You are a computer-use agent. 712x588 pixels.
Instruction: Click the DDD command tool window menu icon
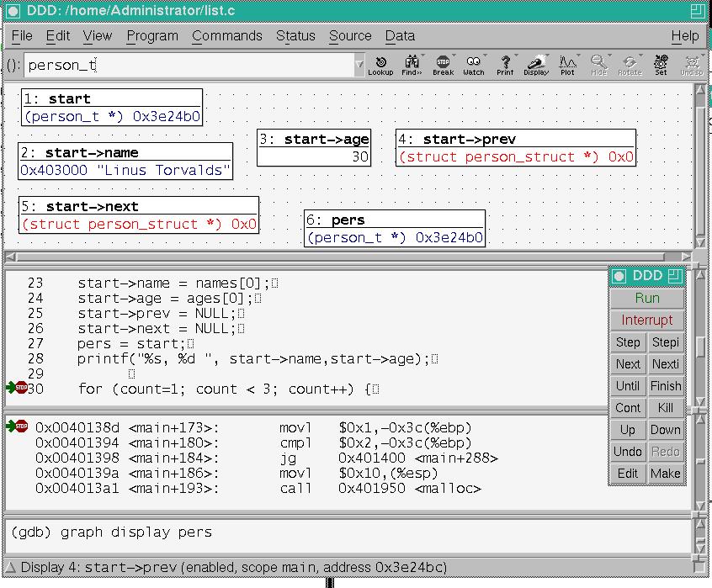click(x=619, y=276)
